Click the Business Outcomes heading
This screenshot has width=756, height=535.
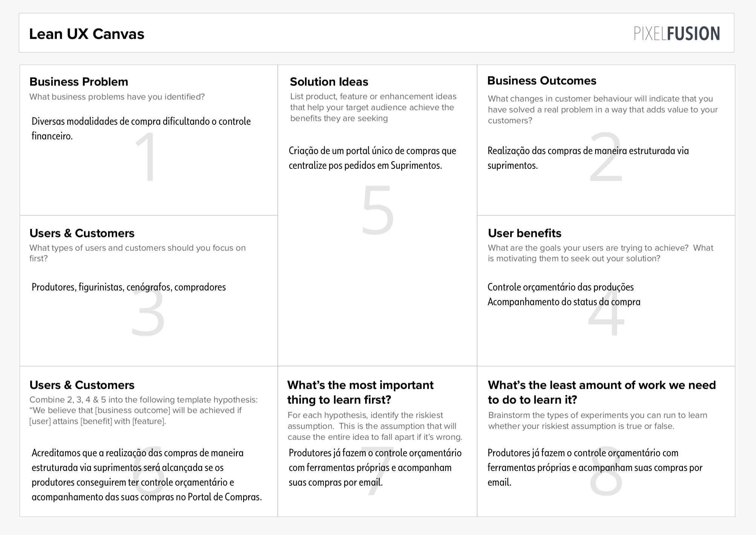pyautogui.click(x=542, y=81)
